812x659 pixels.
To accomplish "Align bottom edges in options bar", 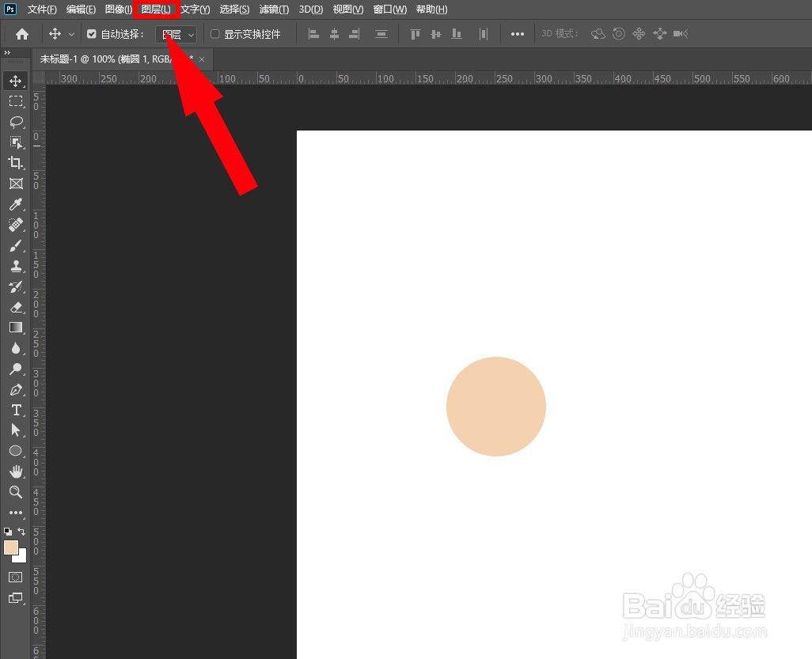I will click(456, 34).
